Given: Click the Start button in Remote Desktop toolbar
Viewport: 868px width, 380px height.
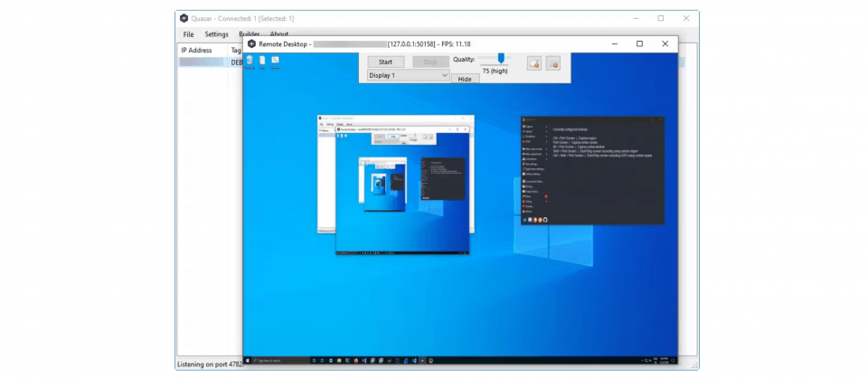Looking at the screenshot, I should pos(385,62).
